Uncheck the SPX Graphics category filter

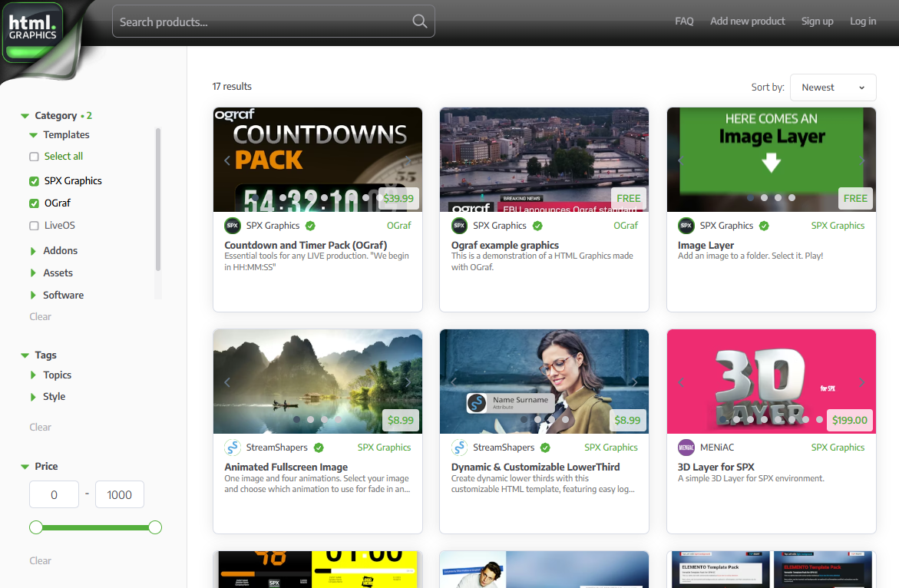point(34,180)
